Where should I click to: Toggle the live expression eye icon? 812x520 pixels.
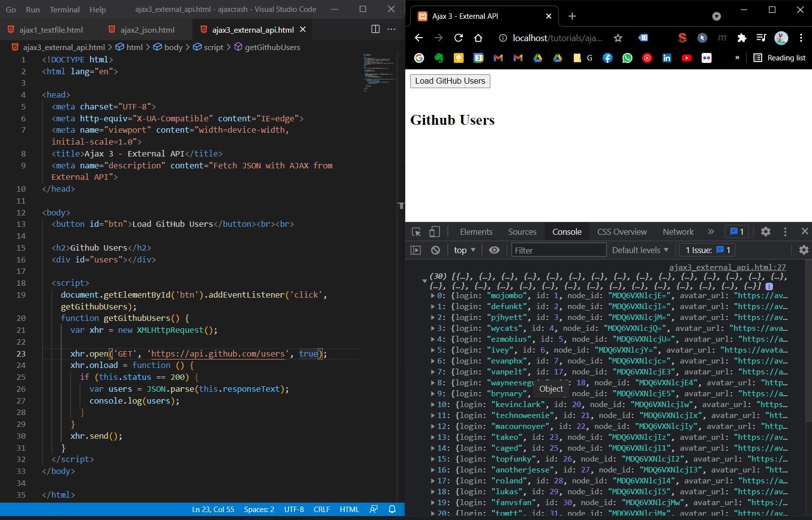click(494, 250)
